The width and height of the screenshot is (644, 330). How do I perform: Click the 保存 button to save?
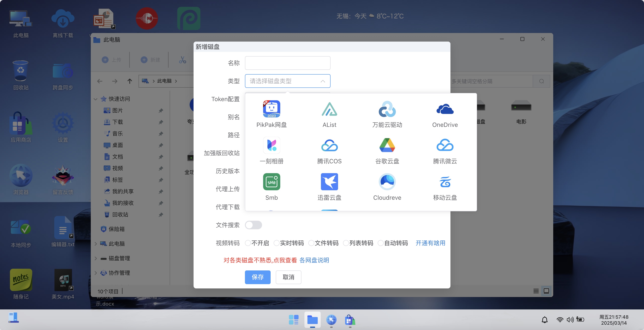(x=258, y=277)
